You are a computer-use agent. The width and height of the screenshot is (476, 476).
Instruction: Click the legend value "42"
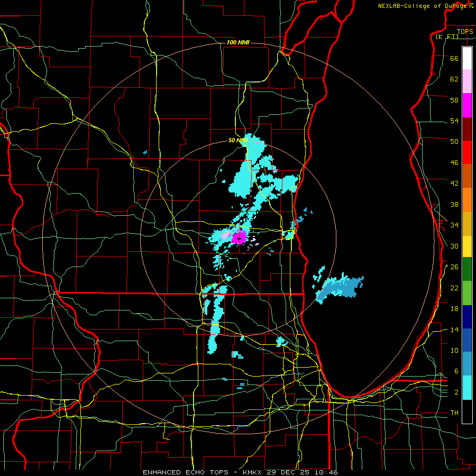[454, 183]
